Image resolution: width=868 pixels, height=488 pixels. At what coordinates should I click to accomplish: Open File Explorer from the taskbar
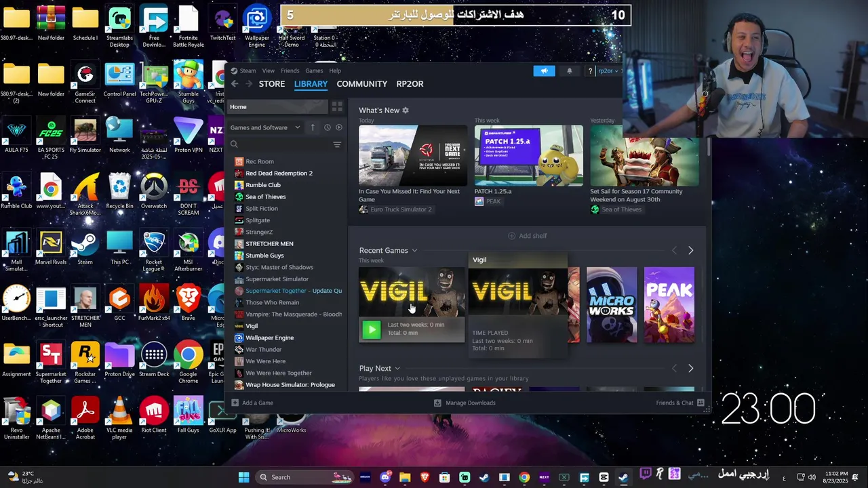[406, 477]
